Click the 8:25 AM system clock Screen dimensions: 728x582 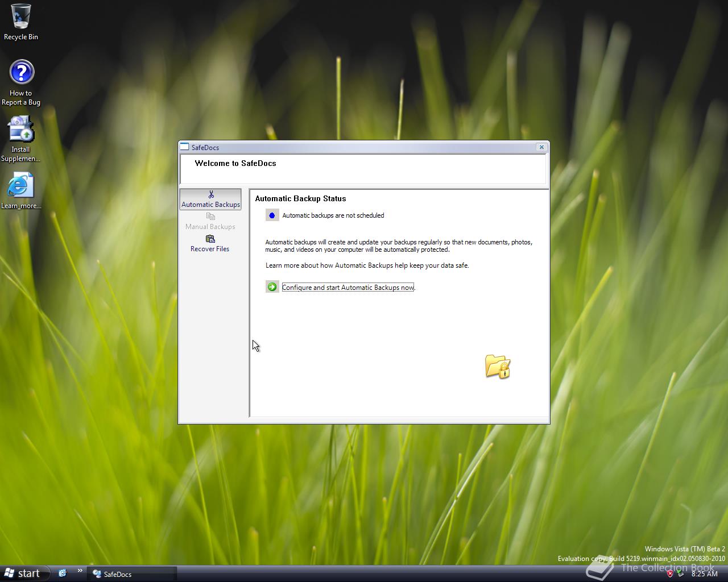[x=704, y=574]
